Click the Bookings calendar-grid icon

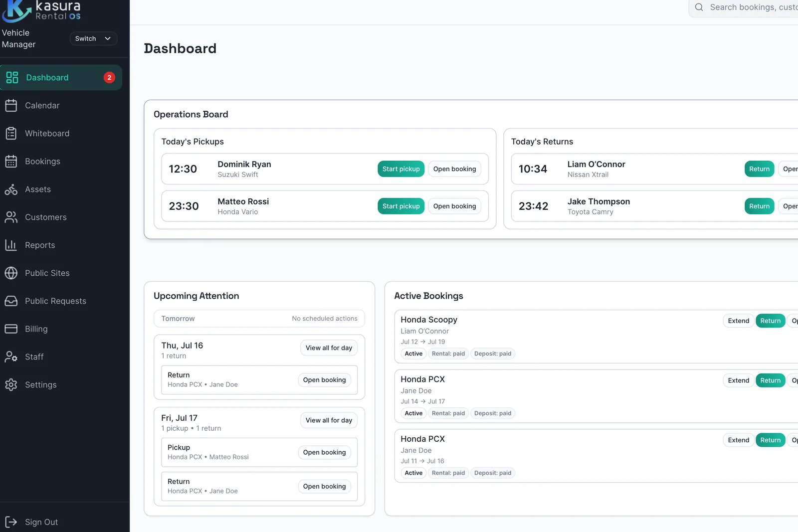[11, 161]
